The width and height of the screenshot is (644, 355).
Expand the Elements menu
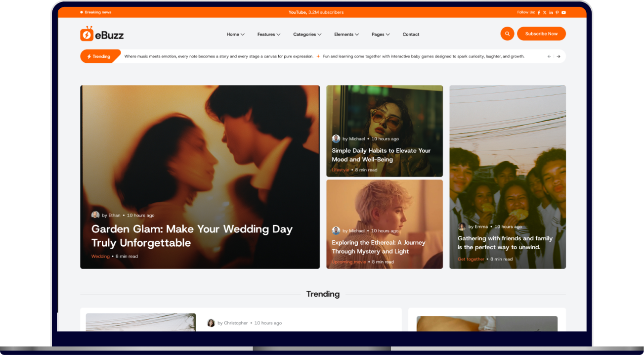point(346,35)
